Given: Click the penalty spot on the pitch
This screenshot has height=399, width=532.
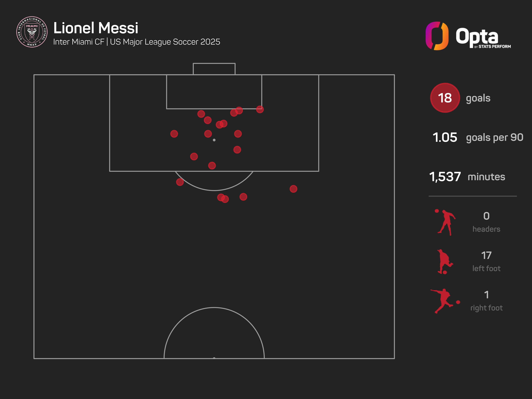Looking at the screenshot, I should pos(214,140).
